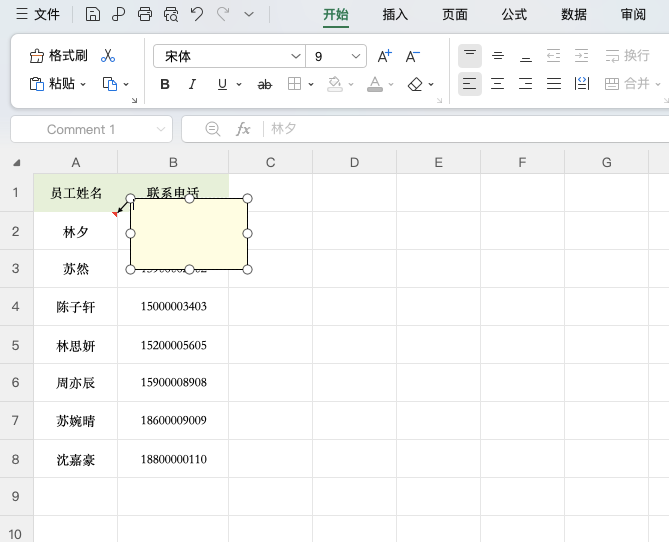Click the Print icon
The image size is (669, 542).
point(145,15)
